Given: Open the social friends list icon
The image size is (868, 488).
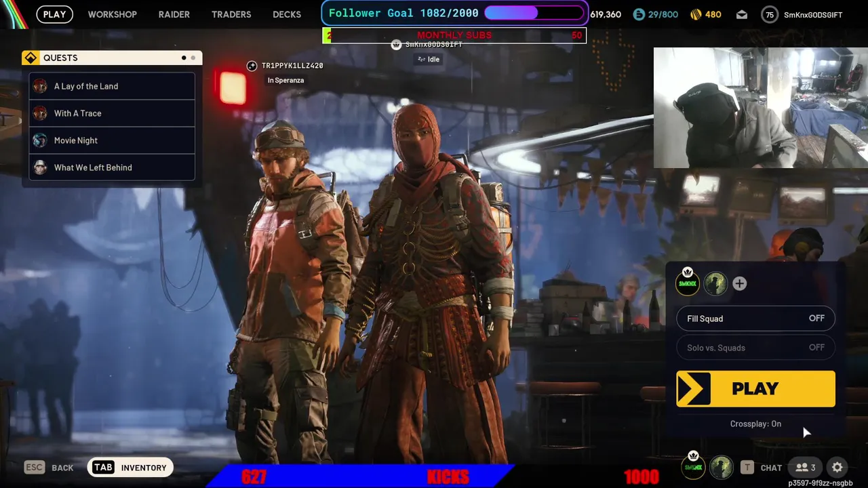Looking at the screenshot, I should pos(806,468).
